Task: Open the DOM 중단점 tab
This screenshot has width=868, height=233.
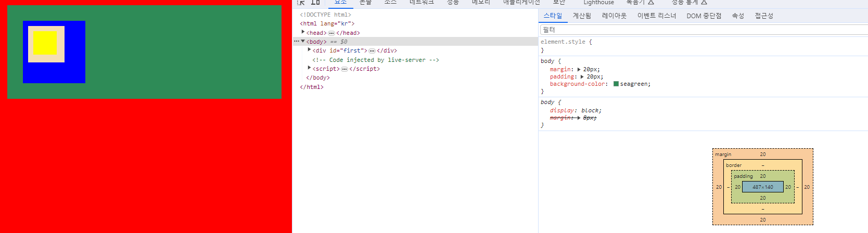Action: (x=704, y=16)
